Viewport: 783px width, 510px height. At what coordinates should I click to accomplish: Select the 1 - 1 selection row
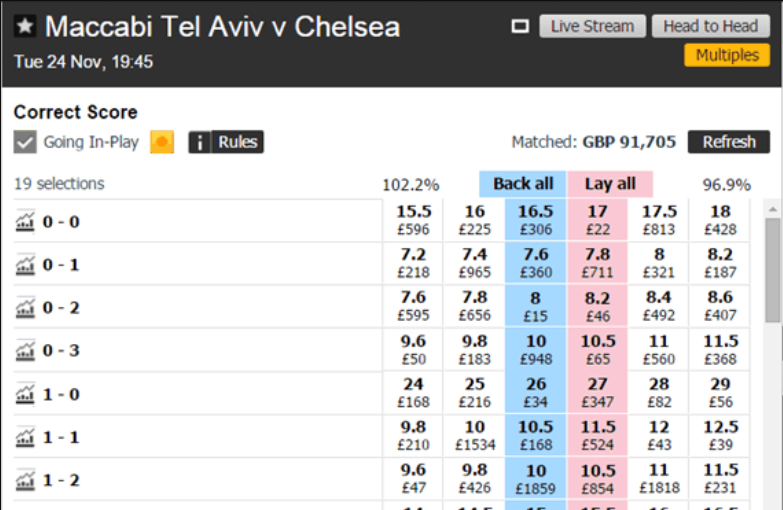200,437
